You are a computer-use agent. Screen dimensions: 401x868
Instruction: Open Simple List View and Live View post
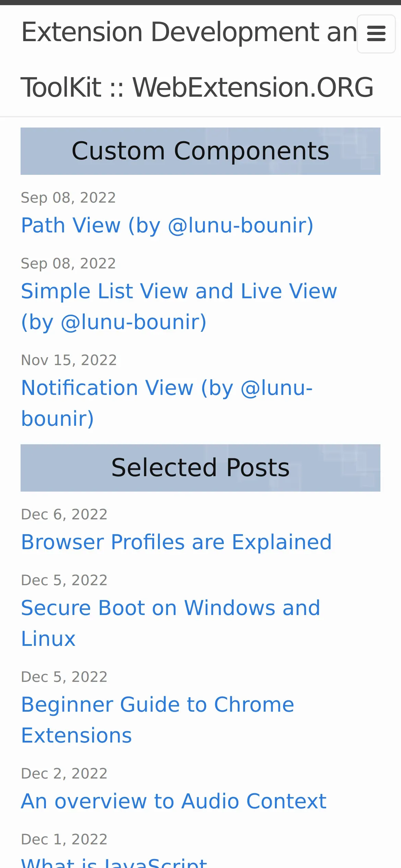pos(179,306)
